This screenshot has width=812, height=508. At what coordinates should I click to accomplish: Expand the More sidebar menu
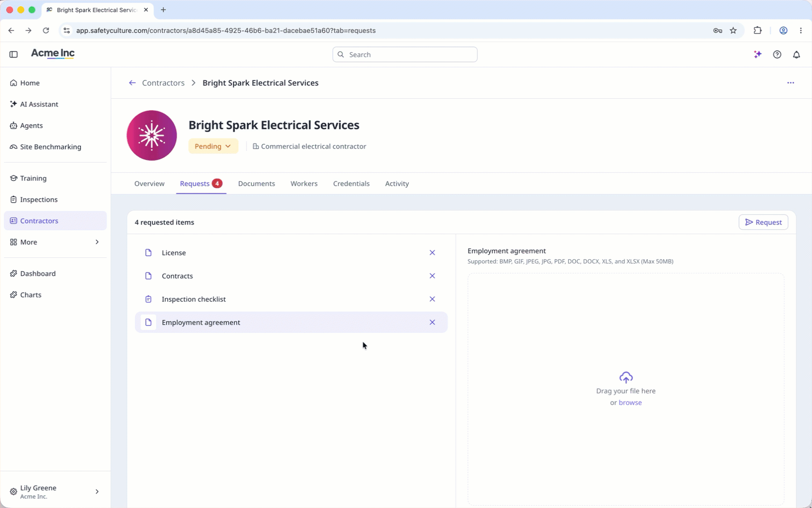(55, 242)
